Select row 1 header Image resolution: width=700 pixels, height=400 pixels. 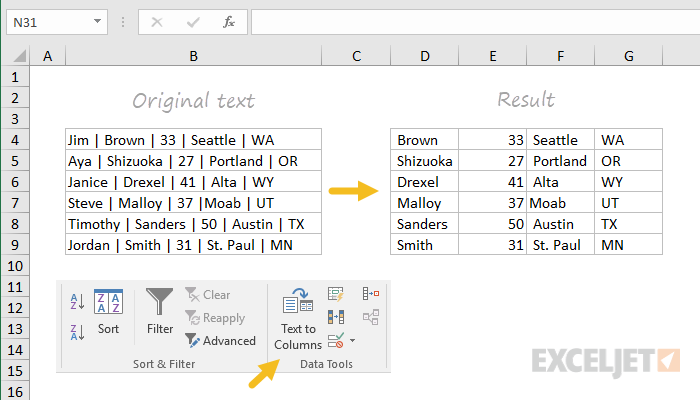click(15, 77)
